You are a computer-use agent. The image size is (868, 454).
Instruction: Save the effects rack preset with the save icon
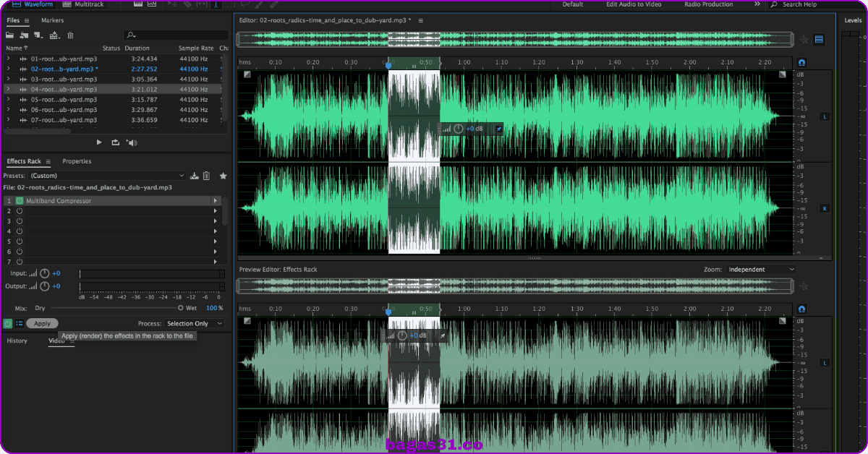194,176
